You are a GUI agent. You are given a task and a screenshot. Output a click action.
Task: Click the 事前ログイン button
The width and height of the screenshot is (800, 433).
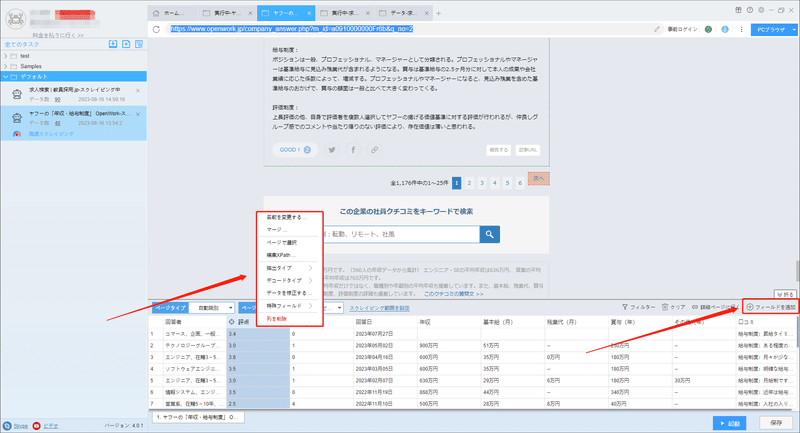tap(683, 30)
